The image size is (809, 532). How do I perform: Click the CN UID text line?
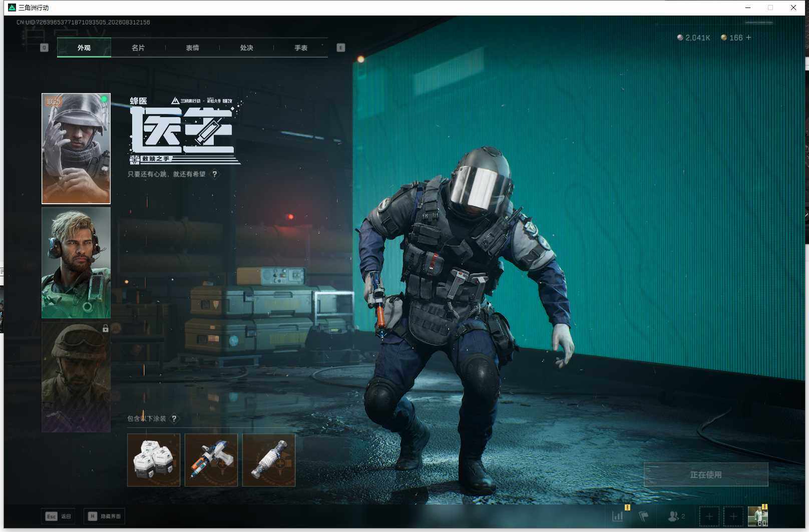click(x=83, y=23)
